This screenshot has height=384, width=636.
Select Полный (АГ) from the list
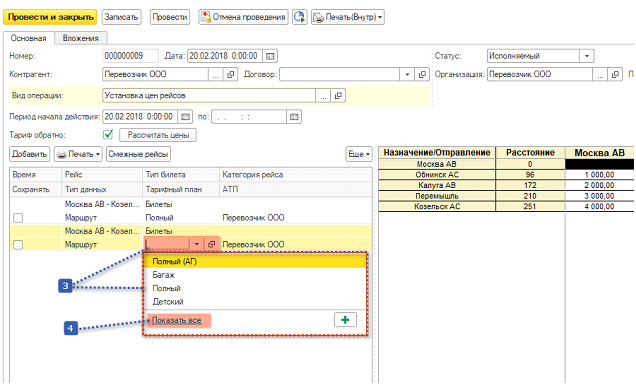click(255, 262)
